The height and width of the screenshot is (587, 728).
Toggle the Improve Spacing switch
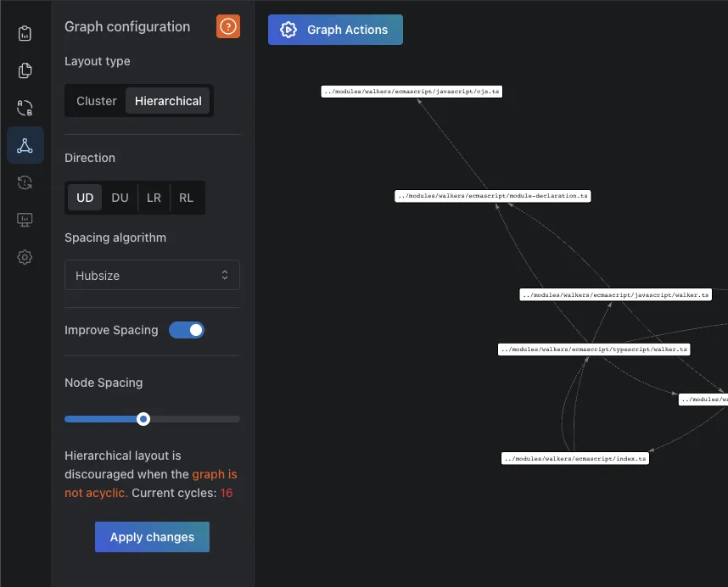pyautogui.click(x=187, y=330)
